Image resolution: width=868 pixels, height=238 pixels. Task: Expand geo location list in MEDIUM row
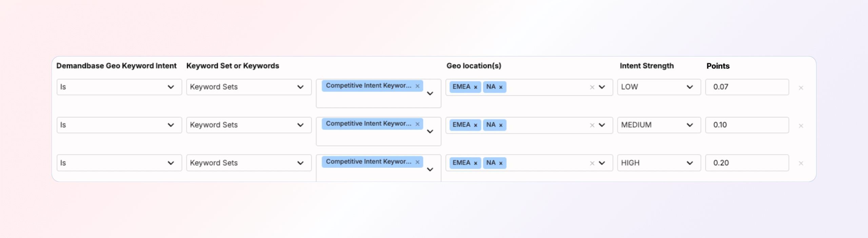coord(602,125)
